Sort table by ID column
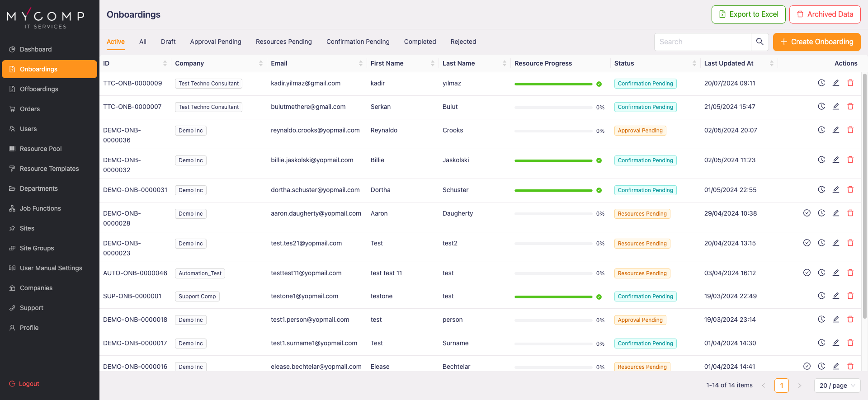The height and width of the screenshot is (400, 868). point(165,63)
